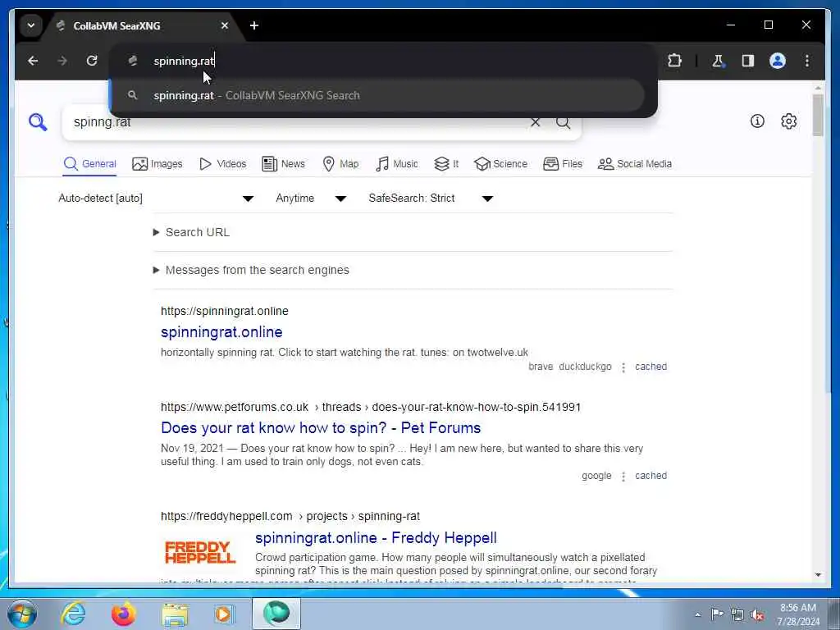The image size is (840, 630).
Task: Switch to the Videos category tab
Action: [x=223, y=164]
